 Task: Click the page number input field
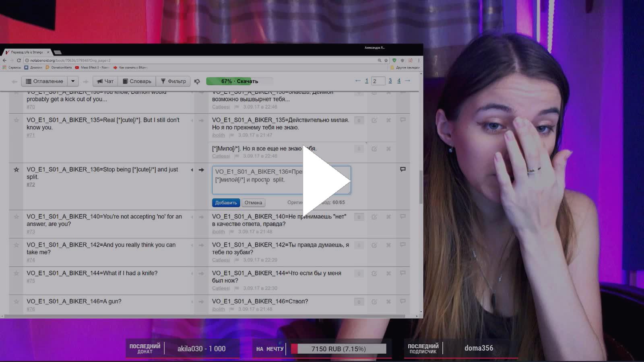pyautogui.click(x=378, y=81)
